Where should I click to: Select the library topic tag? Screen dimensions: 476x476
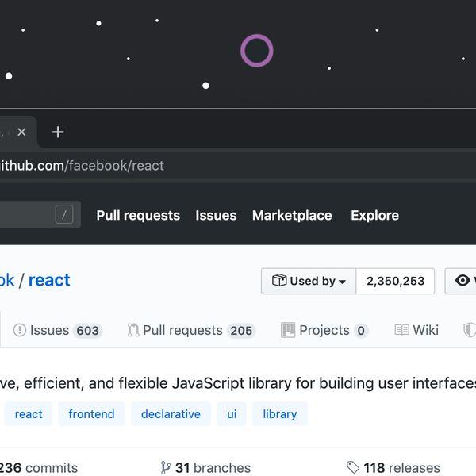pos(280,414)
